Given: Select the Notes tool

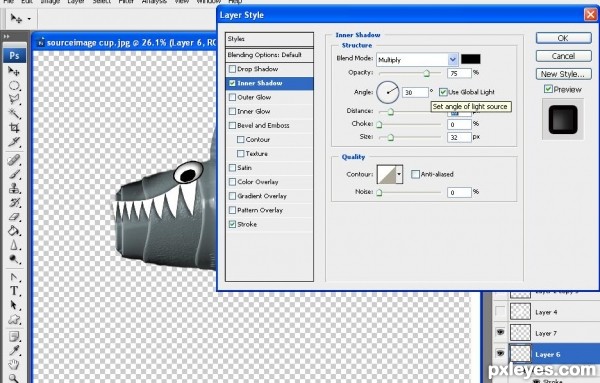Looking at the screenshot, I should pyautogui.click(x=14, y=337).
